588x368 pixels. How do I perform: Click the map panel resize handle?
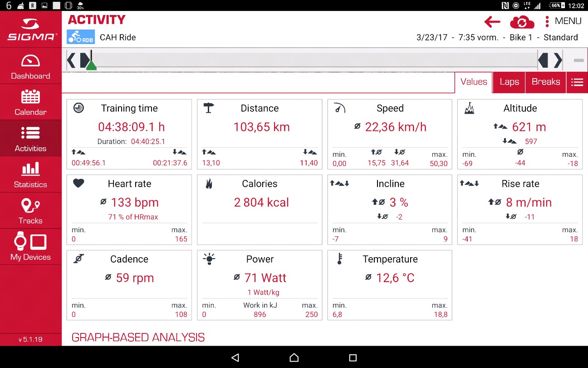(x=579, y=60)
